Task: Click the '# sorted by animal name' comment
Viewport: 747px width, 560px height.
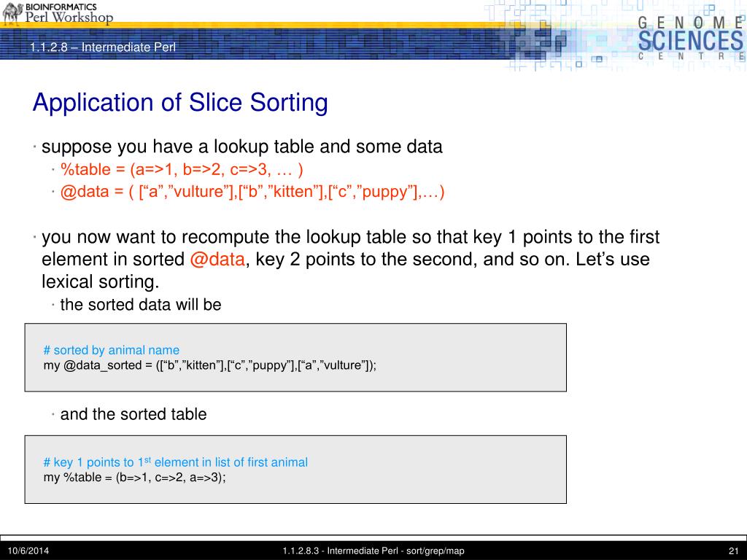Action: (112, 350)
